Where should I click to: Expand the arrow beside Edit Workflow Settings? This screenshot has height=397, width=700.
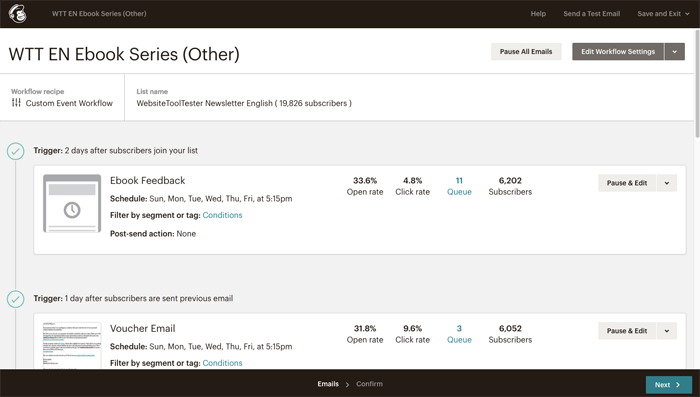(675, 52)
